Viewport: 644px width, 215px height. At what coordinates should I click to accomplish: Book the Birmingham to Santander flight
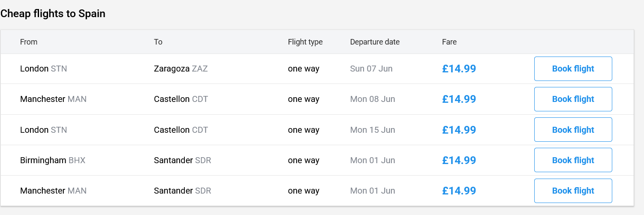point(573,160)
